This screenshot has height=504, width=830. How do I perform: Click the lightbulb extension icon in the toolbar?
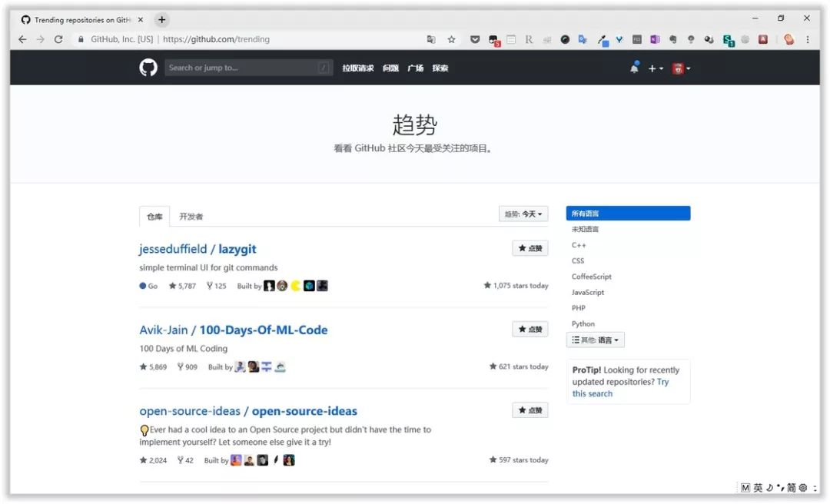click(691, 39)
